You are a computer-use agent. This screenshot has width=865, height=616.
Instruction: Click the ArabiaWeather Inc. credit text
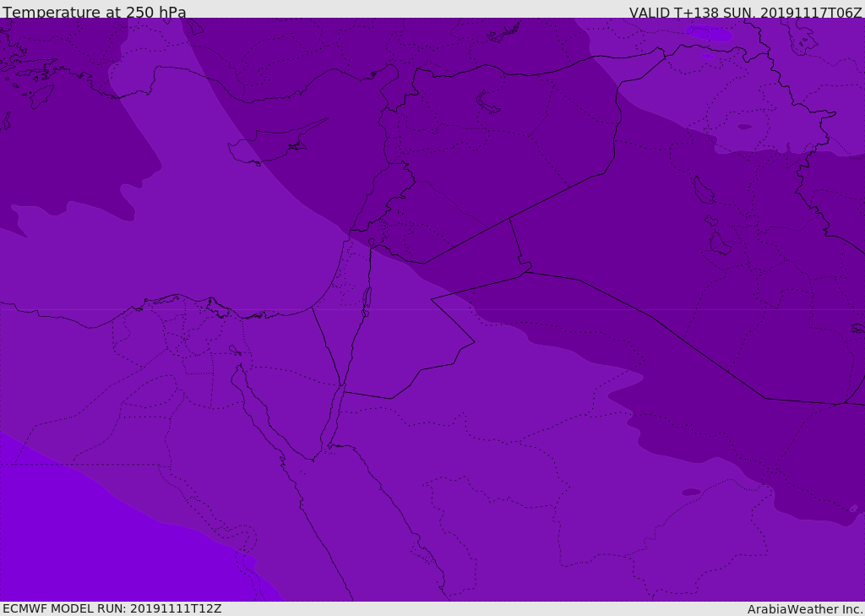click(804, 609)
